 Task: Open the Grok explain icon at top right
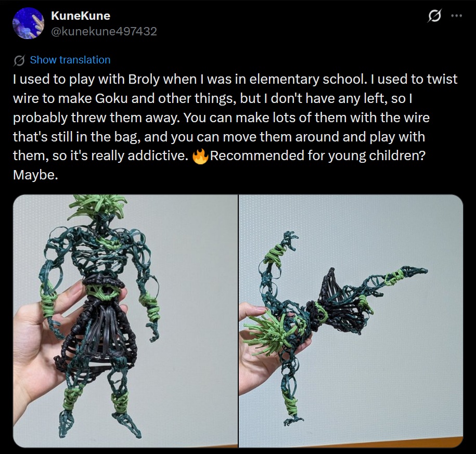(434, 16)
